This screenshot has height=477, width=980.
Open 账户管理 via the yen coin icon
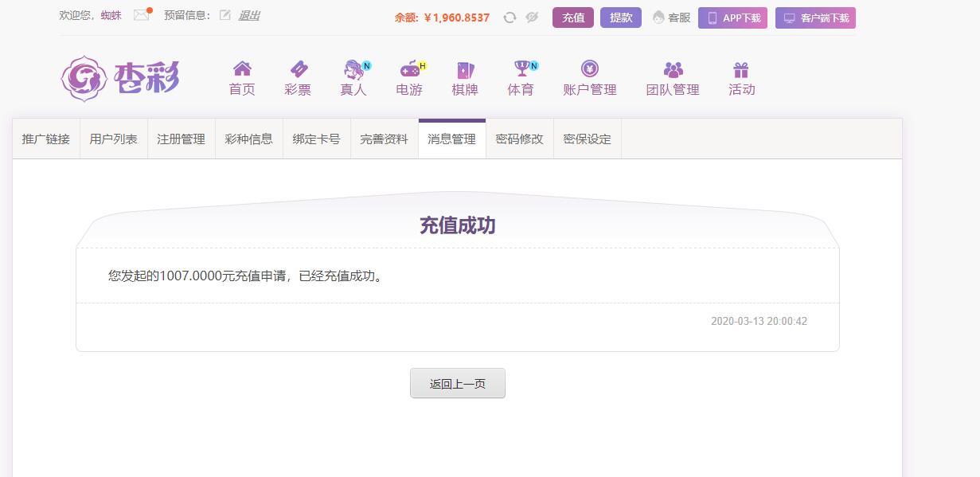(590, 69)
